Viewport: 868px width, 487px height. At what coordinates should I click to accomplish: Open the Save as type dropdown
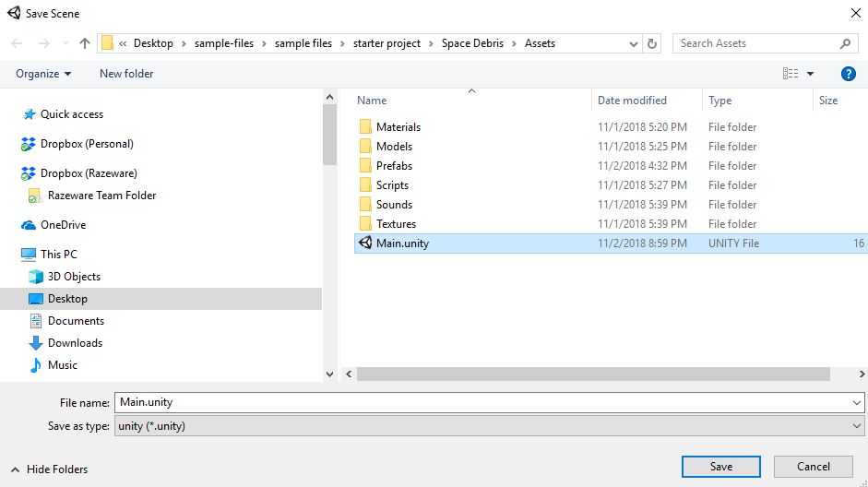pos(490,426)
